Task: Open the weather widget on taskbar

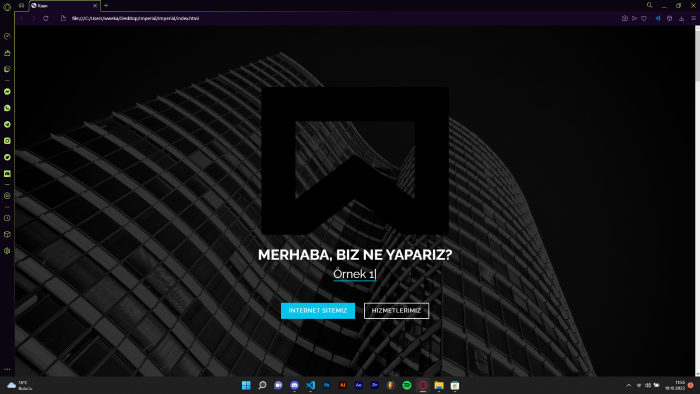Action: tap(20, 386)
